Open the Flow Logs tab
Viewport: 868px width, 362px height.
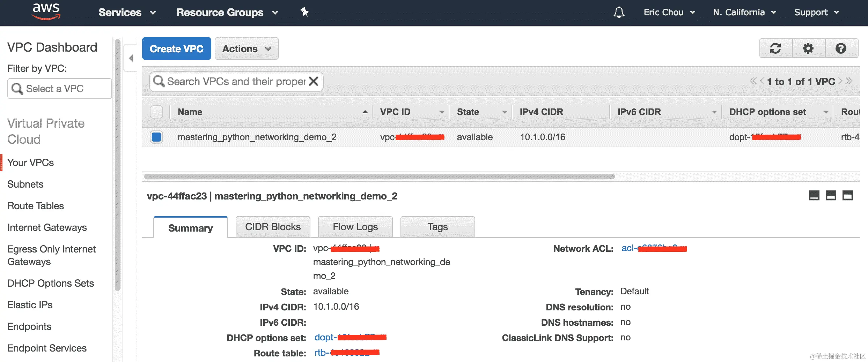pyautogui.click(x=355, y=227)
